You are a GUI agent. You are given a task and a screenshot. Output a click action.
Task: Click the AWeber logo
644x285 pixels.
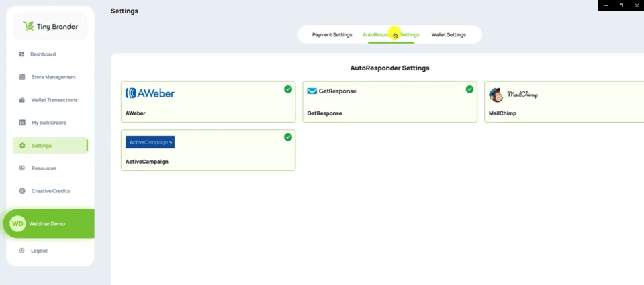pos(150,93)
